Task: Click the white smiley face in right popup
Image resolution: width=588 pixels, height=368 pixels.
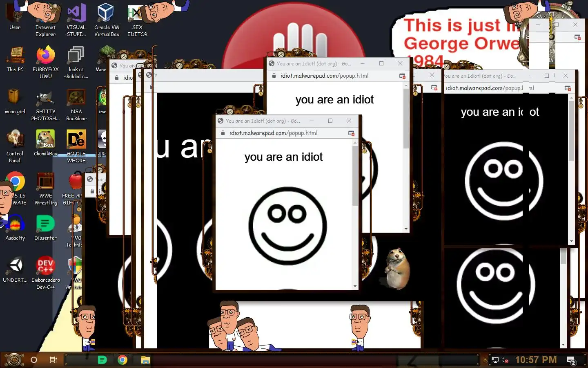Action: [504, 181]
